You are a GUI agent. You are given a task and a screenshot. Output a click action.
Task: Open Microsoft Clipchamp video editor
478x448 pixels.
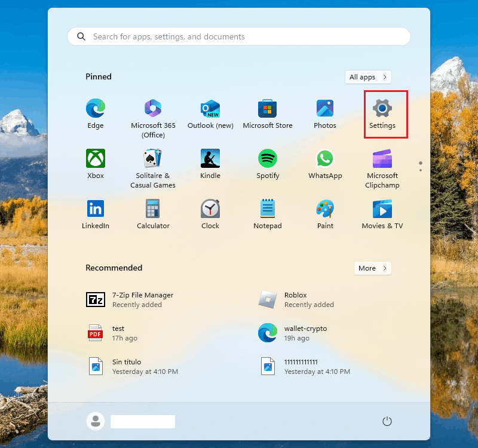point(382,168)
